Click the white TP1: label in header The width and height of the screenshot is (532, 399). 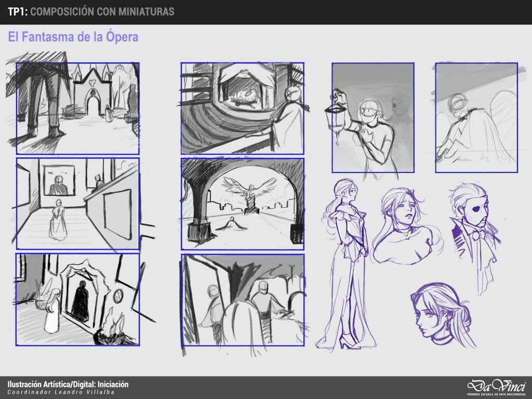[x=18, y=12]
